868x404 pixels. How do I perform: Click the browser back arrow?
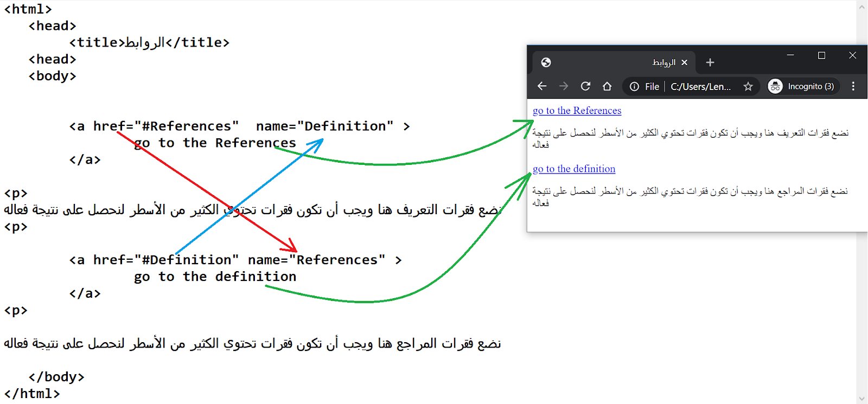pos(542,86)
